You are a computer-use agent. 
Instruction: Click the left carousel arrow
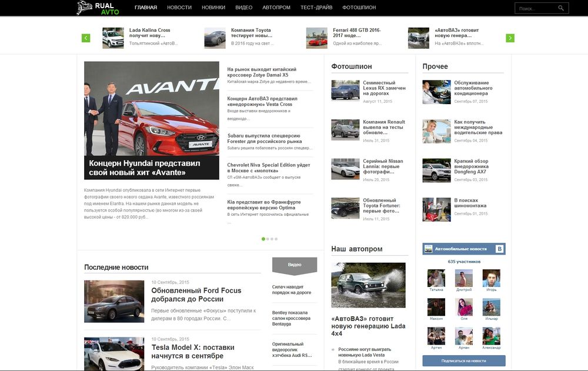coord(86,38)
